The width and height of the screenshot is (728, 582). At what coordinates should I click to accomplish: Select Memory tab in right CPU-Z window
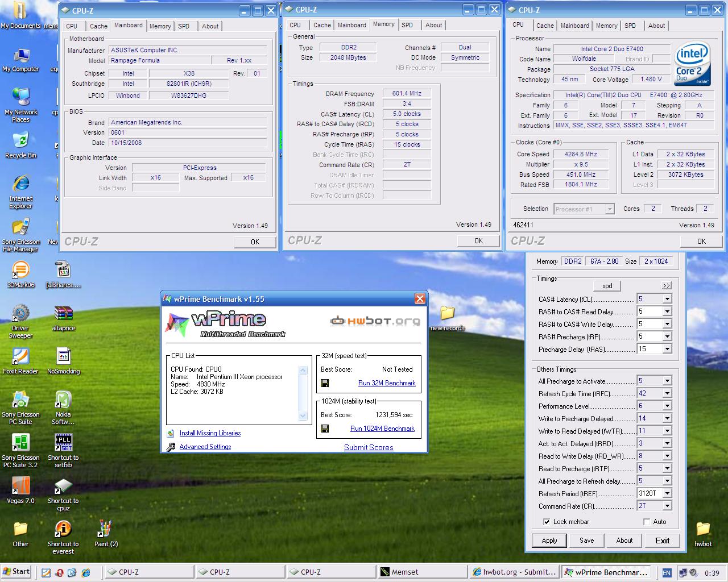(607, 26)
